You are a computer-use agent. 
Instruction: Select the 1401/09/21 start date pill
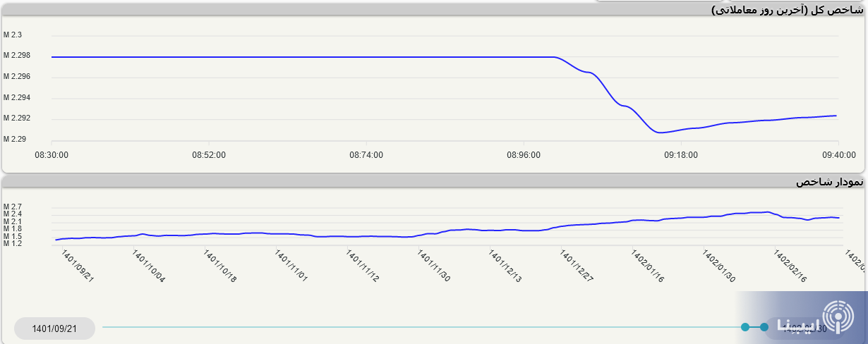[x=54, y=328]
